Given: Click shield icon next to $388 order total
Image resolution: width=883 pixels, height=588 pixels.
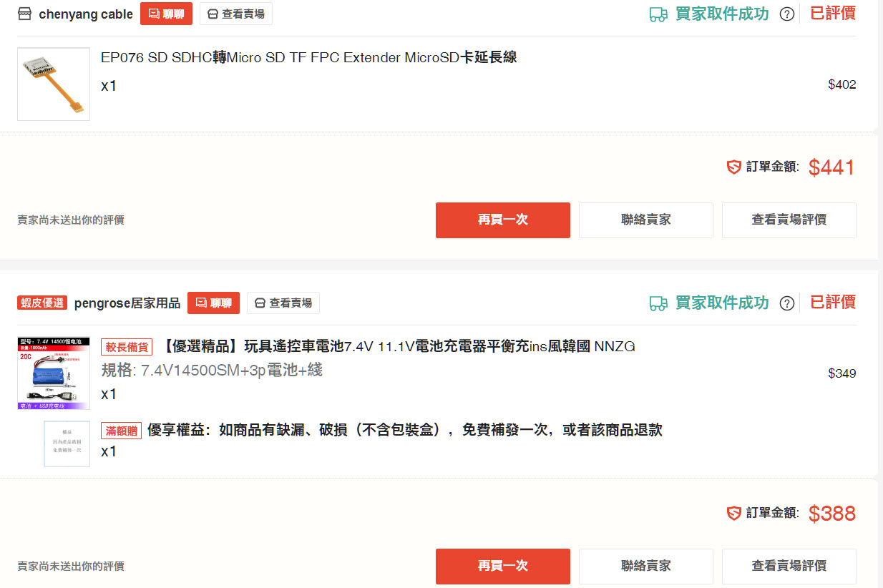Looking at the screenshot, I should point(733,514).
